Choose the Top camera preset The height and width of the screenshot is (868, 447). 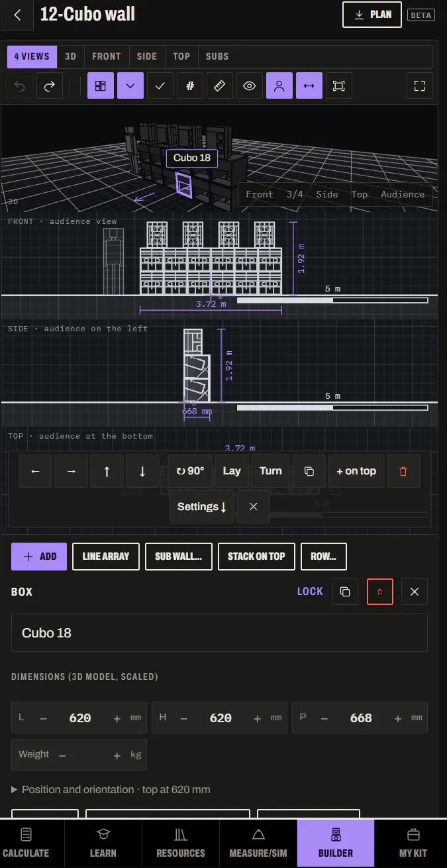point(360,194)
